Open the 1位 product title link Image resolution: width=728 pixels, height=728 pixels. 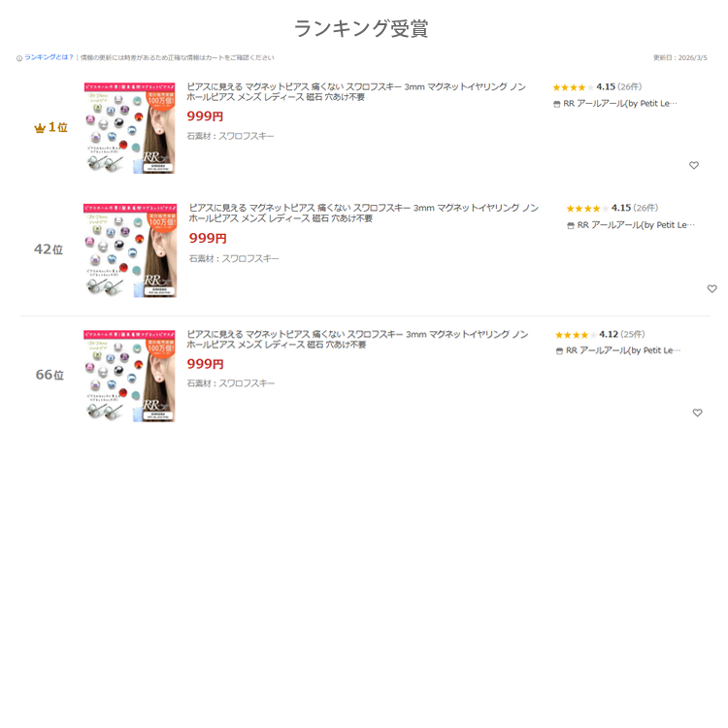356,92
